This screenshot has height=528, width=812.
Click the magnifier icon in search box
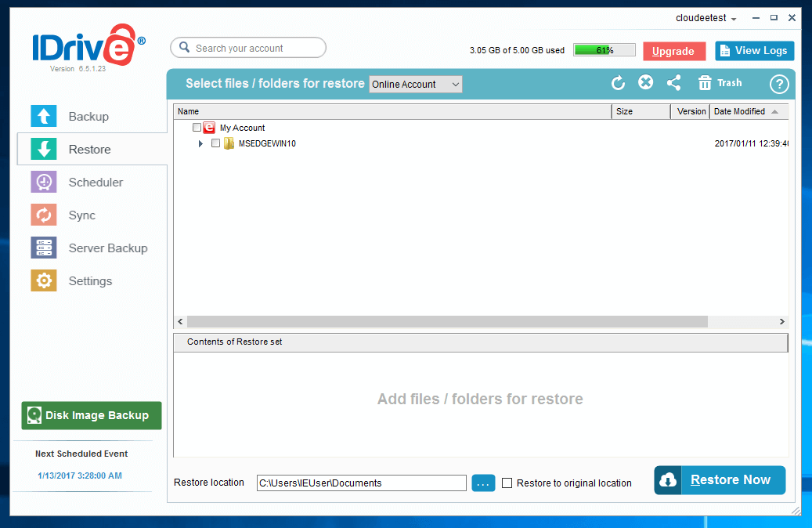[185, 48]
